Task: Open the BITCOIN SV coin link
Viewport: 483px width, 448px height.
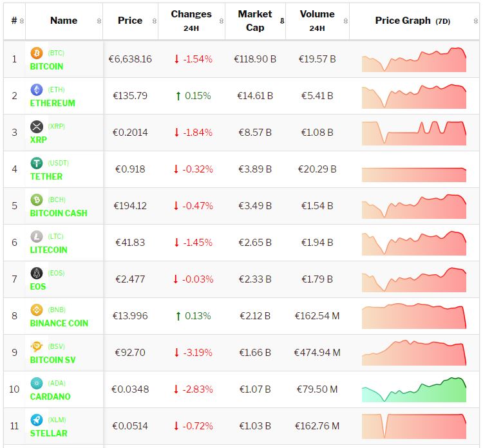Action: pos(53,360)
